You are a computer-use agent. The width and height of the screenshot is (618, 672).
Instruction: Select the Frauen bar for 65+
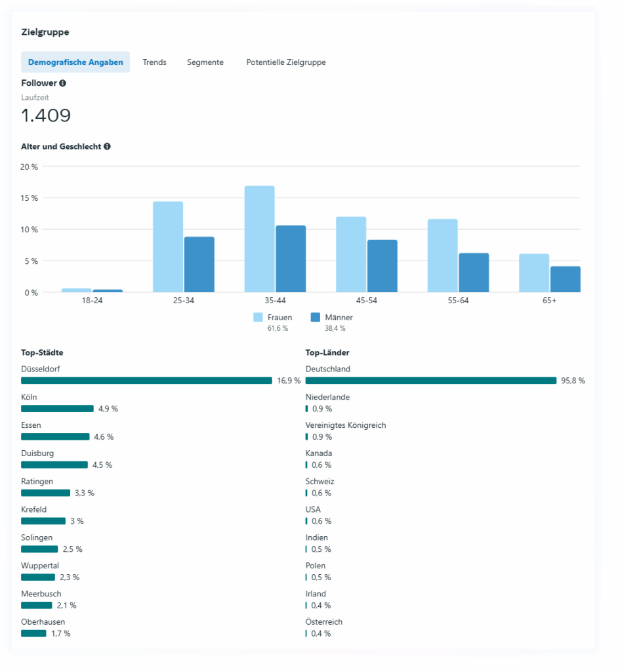click(534, 273)
